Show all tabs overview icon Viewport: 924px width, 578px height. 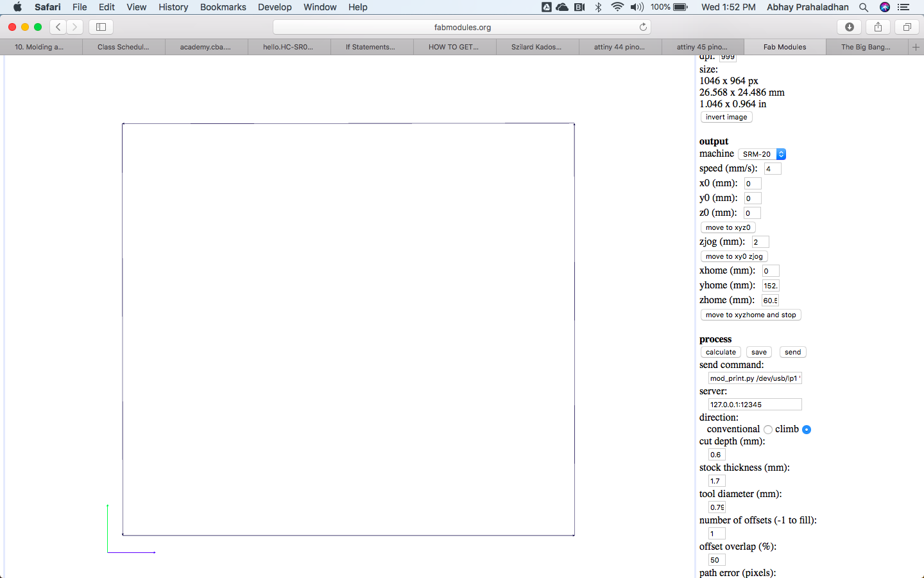(907, 27)
